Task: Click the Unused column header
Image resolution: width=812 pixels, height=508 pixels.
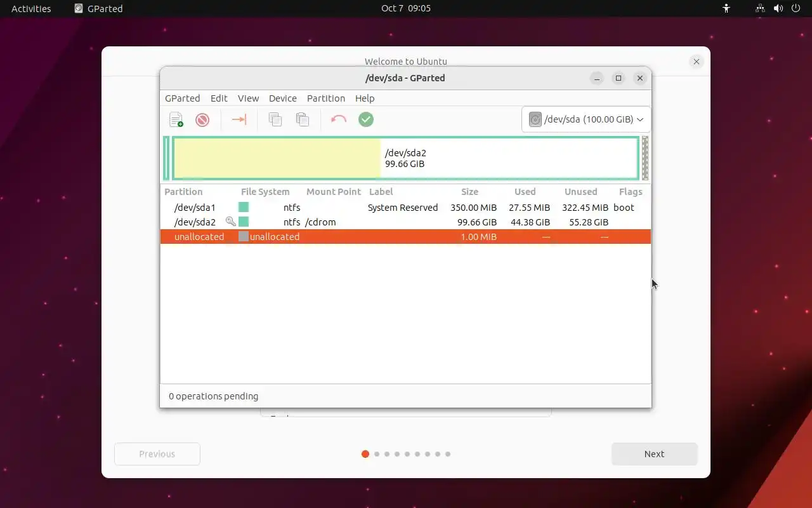Action: tap(581, 192)
